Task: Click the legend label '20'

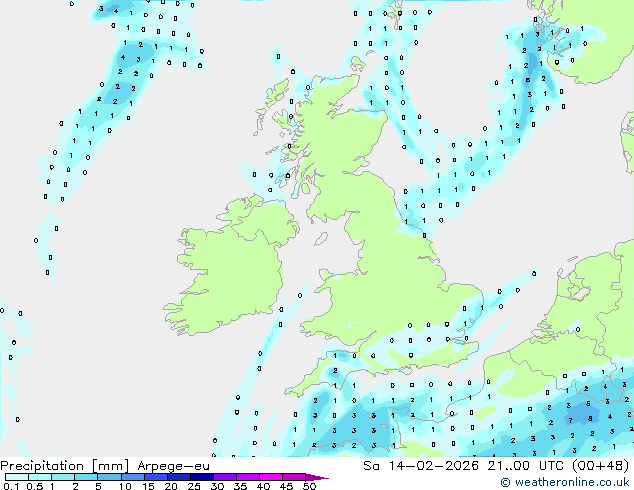Action: tap(171, 486)
